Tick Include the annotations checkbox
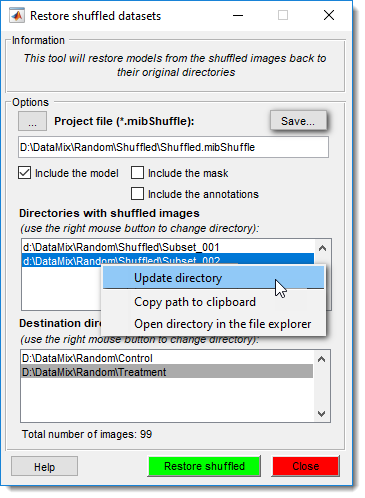 [x=137, y=194]
